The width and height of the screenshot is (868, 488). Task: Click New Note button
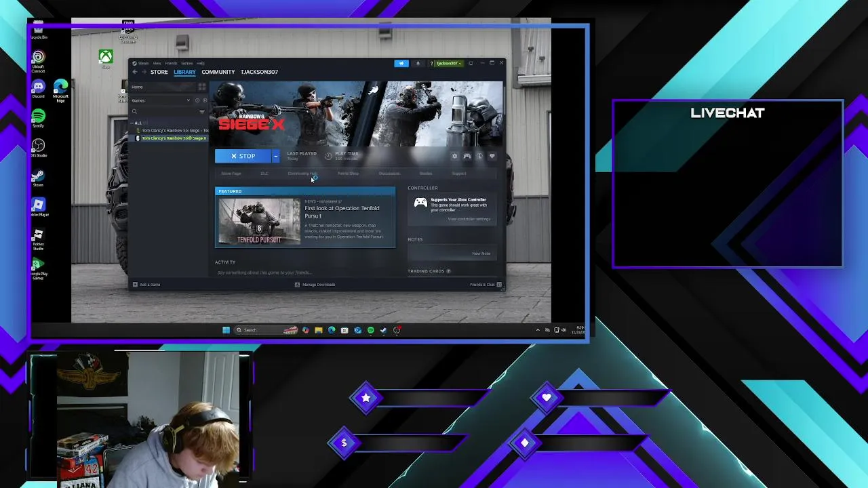481,253
